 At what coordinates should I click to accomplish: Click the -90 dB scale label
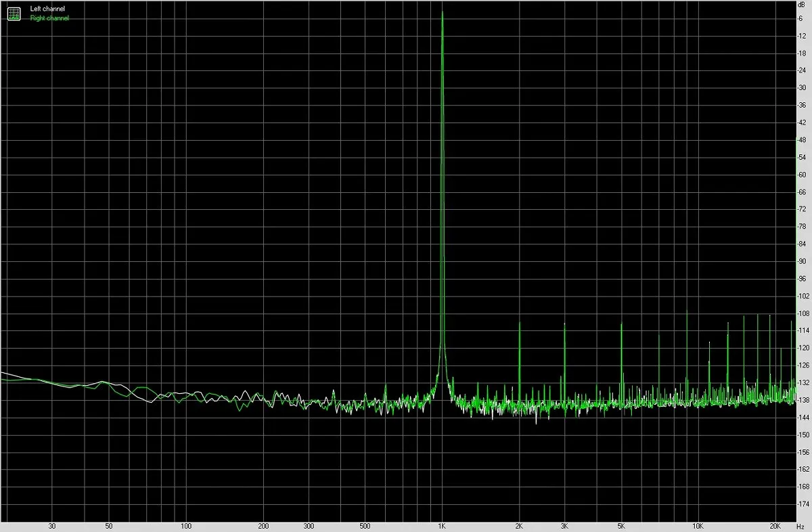802,261
